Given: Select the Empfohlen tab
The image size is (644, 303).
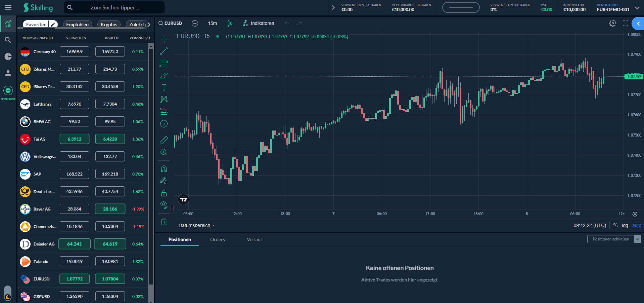Looking at the screenshot, I should [x=77, y=25].
